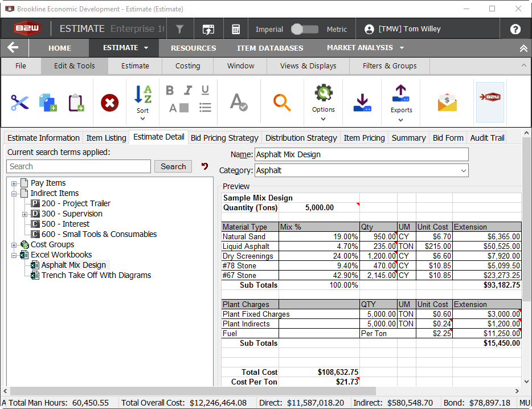Click the back arrow button
Screen dimensions: 532x409
pos(13,47)
